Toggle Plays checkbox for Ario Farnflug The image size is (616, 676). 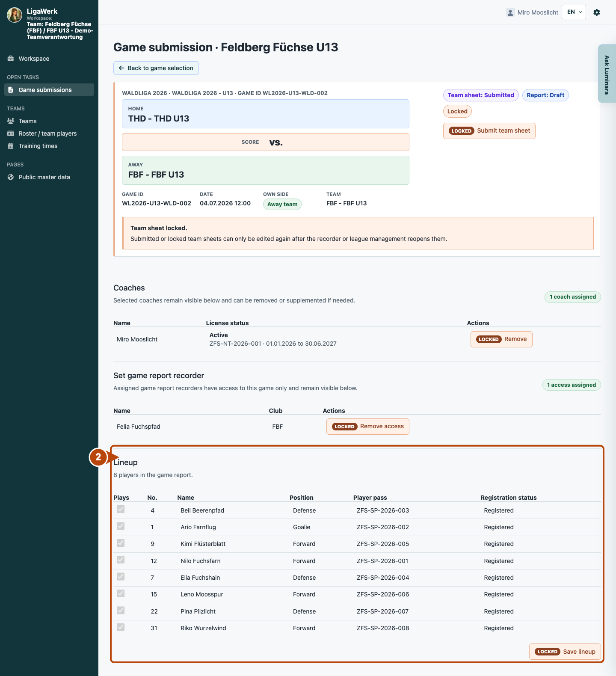(121, 526)
